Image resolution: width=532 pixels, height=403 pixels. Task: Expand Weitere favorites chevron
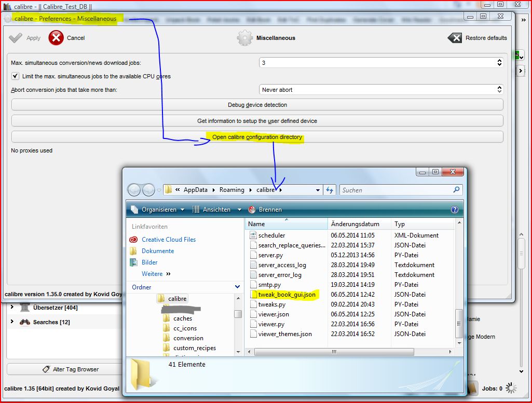tap(169, 274)
